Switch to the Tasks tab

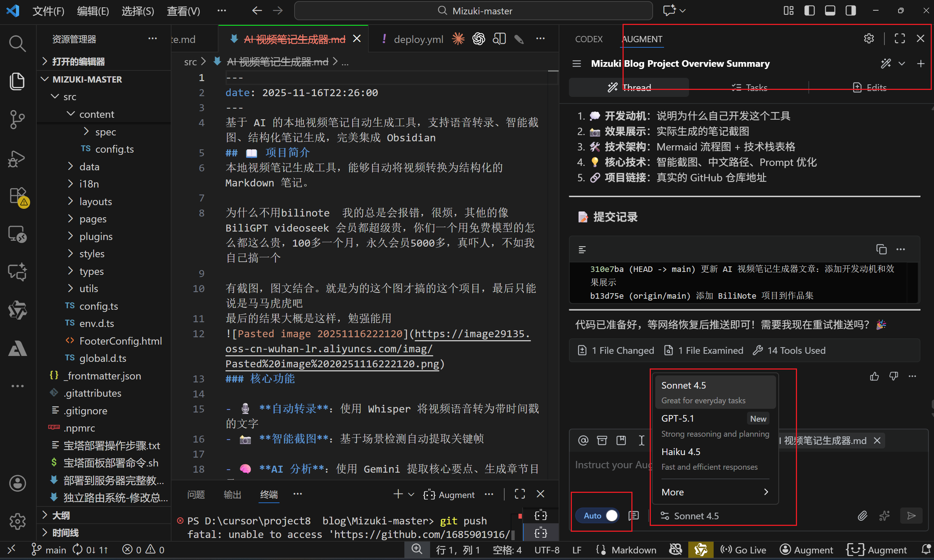[749, 88]
